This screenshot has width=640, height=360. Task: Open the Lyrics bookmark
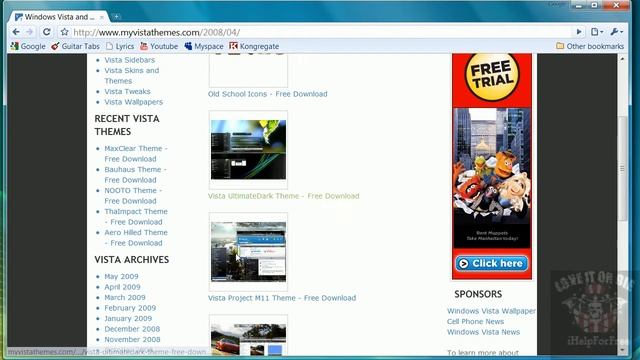pyautogui.click(x=120, y=47)
